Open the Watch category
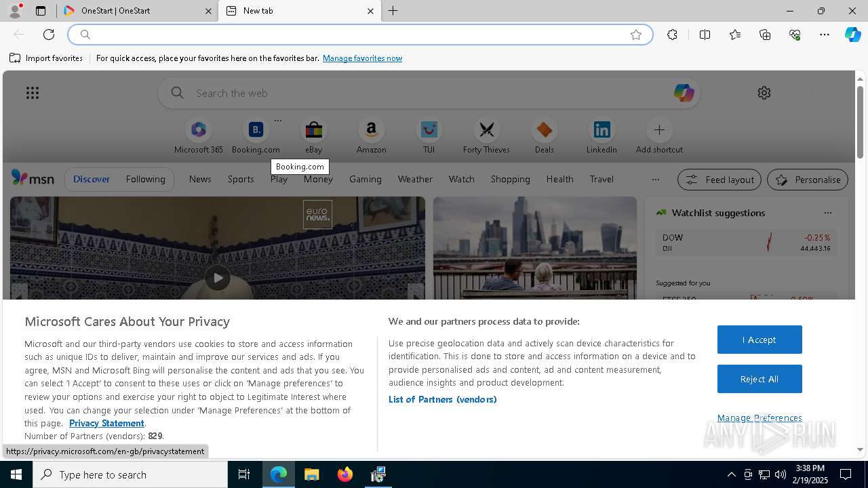Screen dimensions: 868x488 pos(462,179)
